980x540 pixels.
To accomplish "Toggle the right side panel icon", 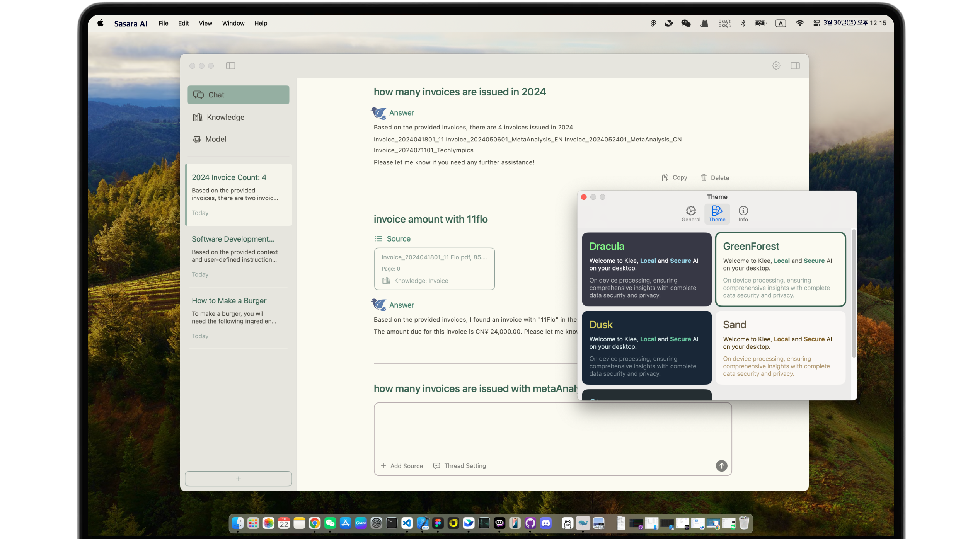I will pyautogui.click(x=795, y=66).
